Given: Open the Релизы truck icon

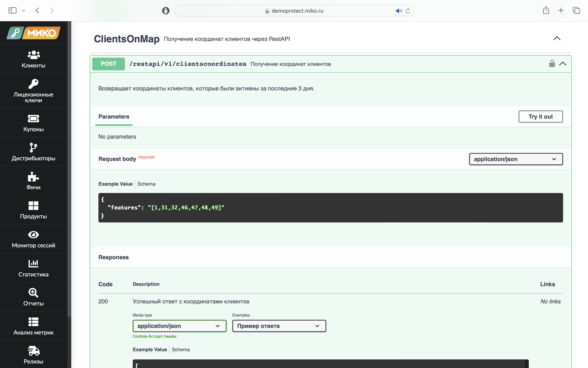Looking at the screenshot, I should click(x=33, y=351).
